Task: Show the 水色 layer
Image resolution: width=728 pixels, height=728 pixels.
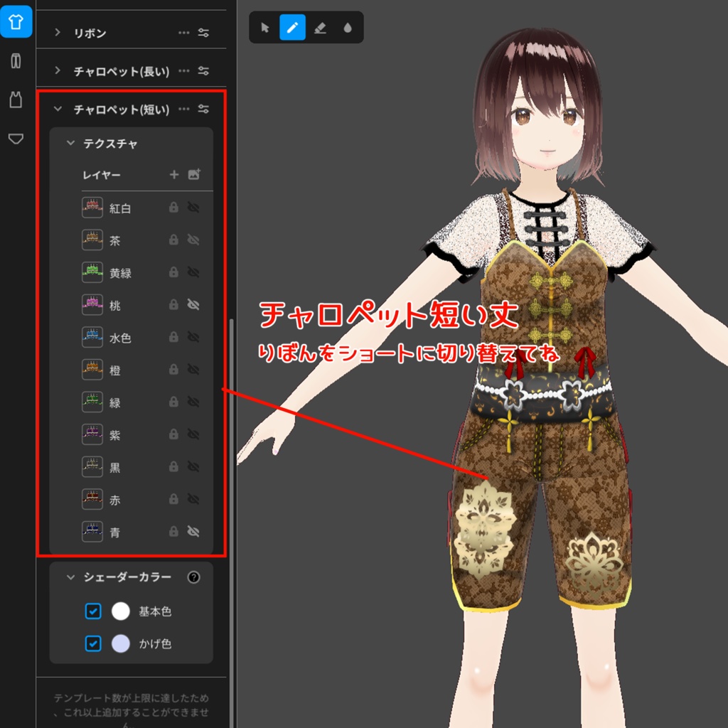Action: click(193, 337)
